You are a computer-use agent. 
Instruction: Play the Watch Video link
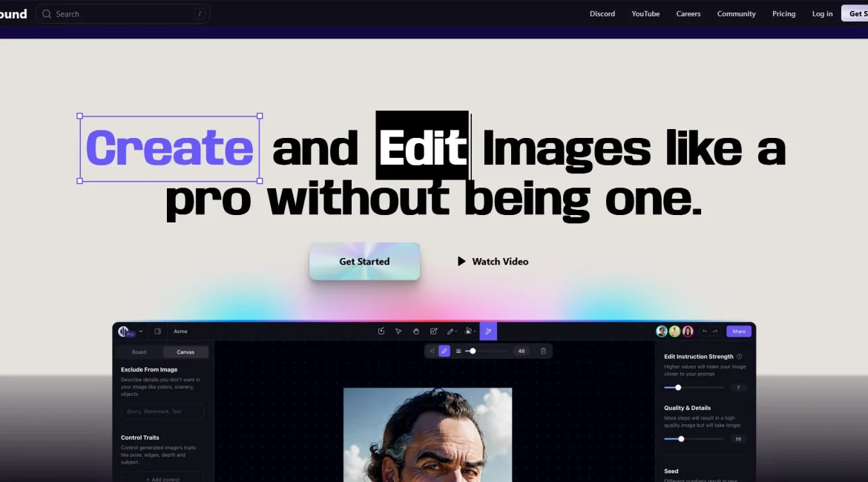pyautogui.click(x=493, y=261)
